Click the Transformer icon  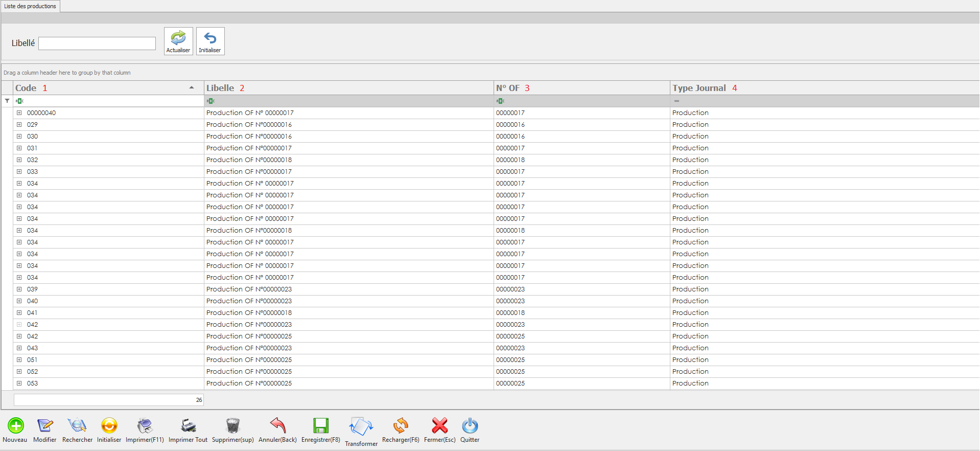361,426
